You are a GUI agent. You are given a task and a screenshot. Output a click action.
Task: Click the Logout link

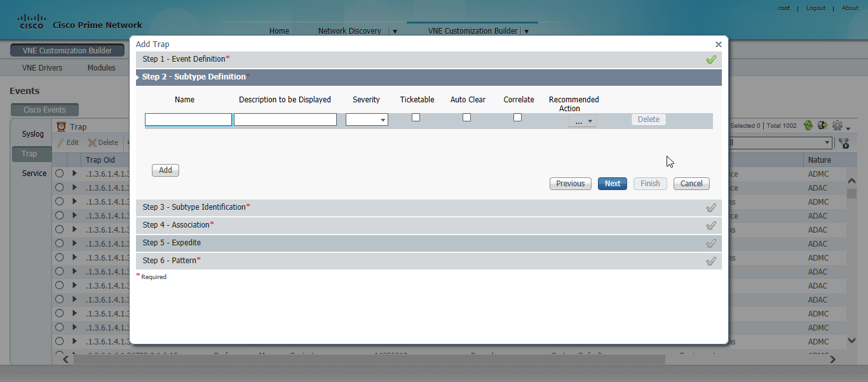(815, 8)
